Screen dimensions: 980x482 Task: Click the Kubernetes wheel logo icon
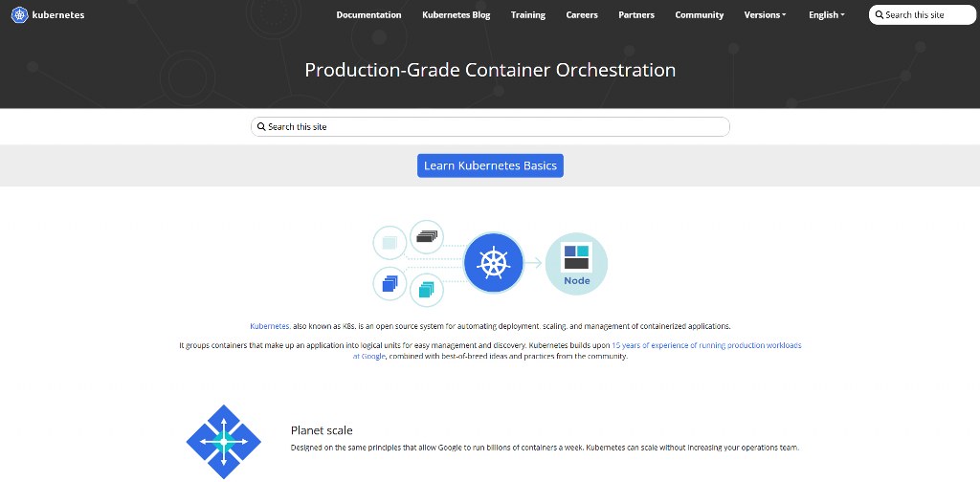click(x=20, y=15)
